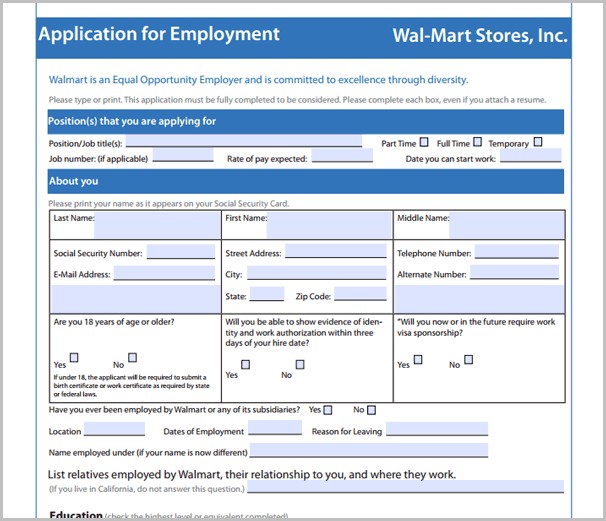This screenshot has width=606, height=521.
Task: Click the Zip Code field
Action: 360,294
